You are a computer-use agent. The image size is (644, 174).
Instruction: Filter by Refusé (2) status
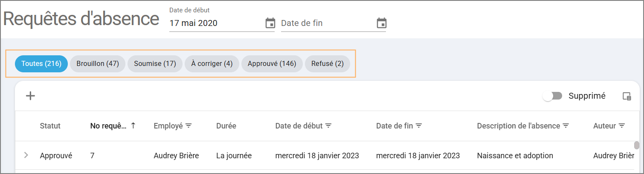pyautogui.click(x=328, y=64)
